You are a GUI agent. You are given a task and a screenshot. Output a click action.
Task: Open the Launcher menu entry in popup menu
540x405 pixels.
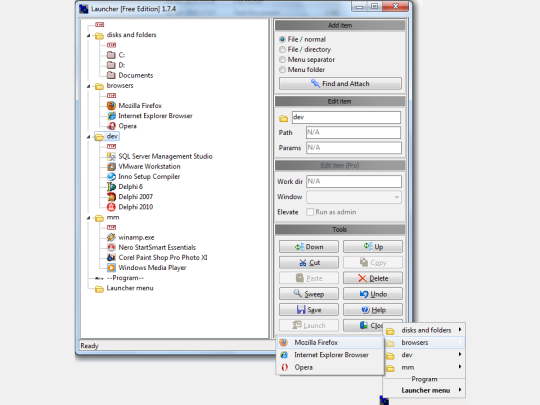424,390
